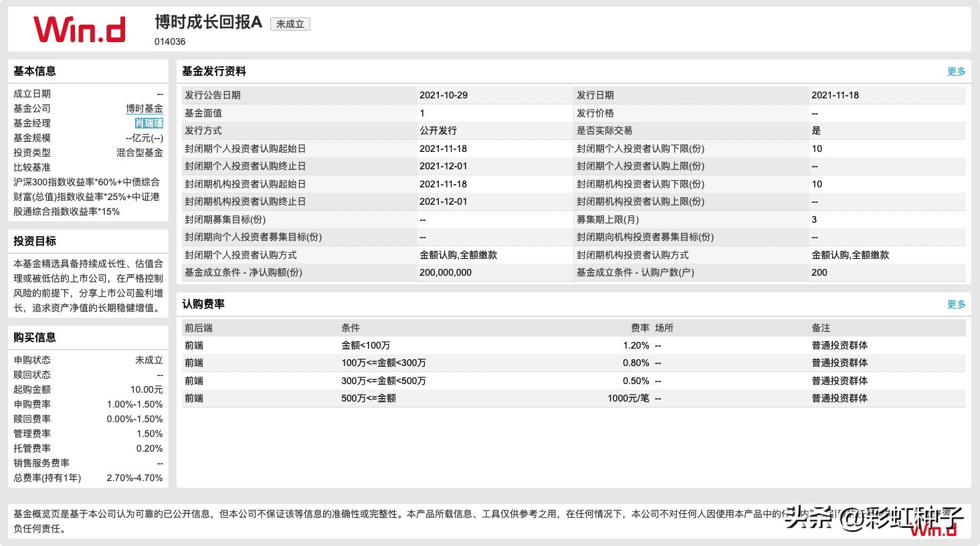This screenshot has height=546, width=980.
Task: Open the 博时基金 fund company link
Action: [x=145, y=108]
